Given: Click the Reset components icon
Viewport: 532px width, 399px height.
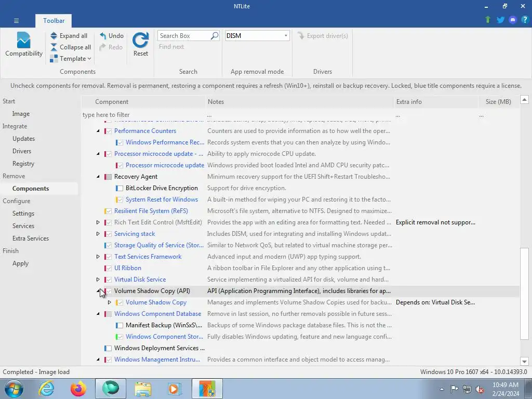Looking at the screenshot, I should tap(140, 40).
